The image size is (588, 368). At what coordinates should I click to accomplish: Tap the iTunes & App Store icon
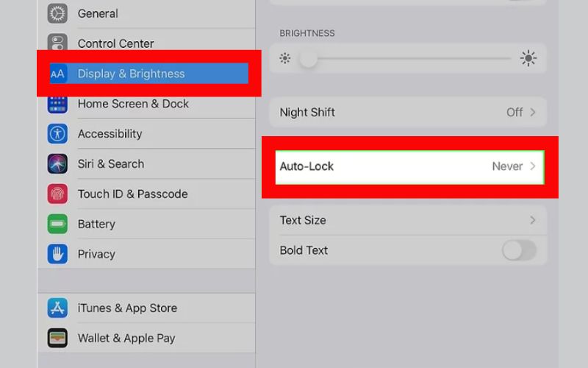(57, 308)
